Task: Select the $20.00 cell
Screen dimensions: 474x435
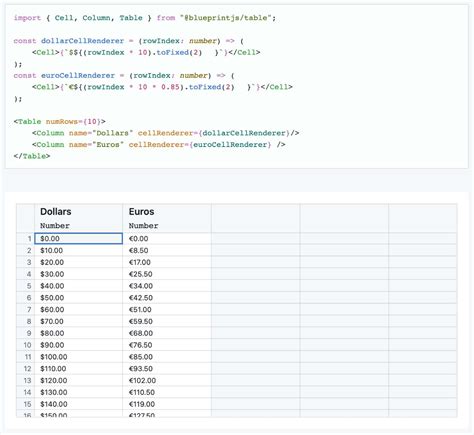Action: tap(78, 262)
